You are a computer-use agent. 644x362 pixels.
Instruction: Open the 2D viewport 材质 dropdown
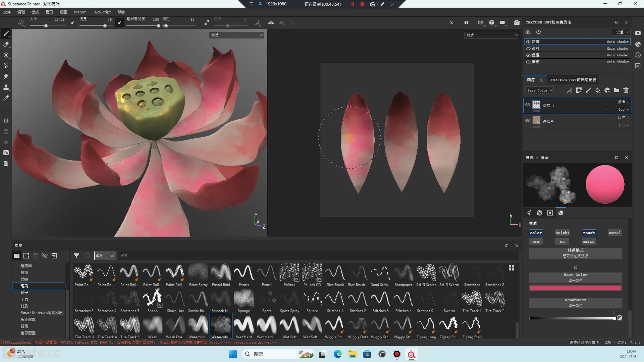pos(491,35)
